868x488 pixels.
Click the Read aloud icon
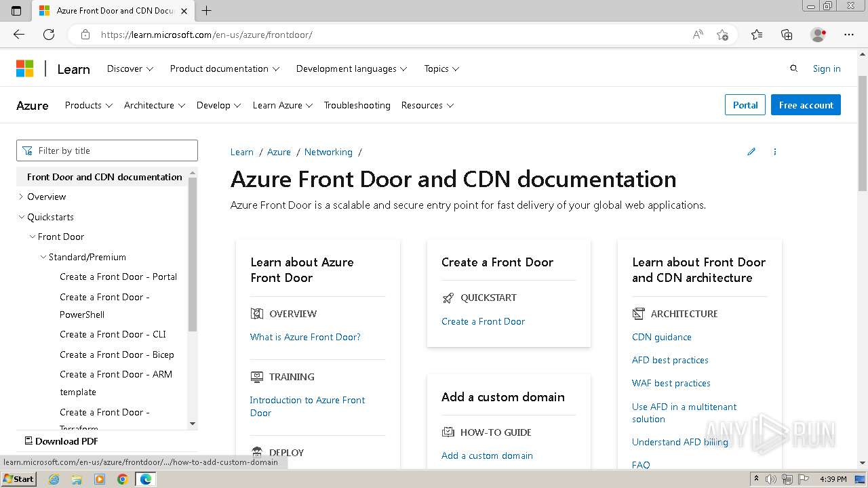pos(698,35)
